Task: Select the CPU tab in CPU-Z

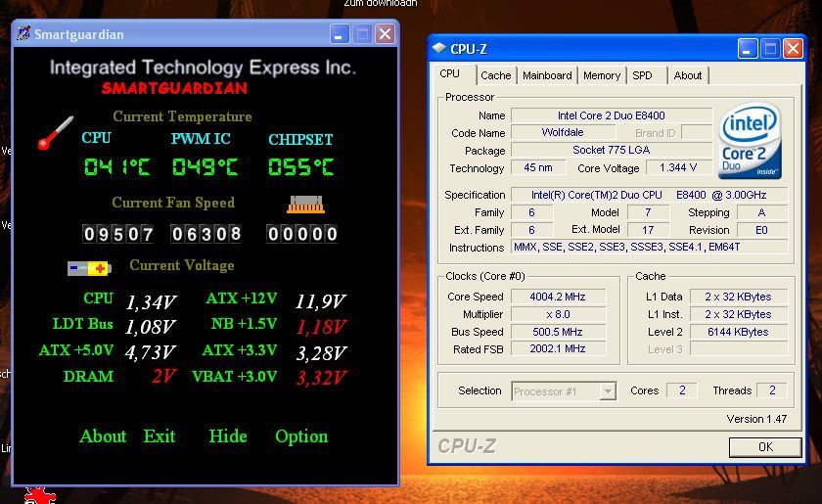Action: (450, 74)
